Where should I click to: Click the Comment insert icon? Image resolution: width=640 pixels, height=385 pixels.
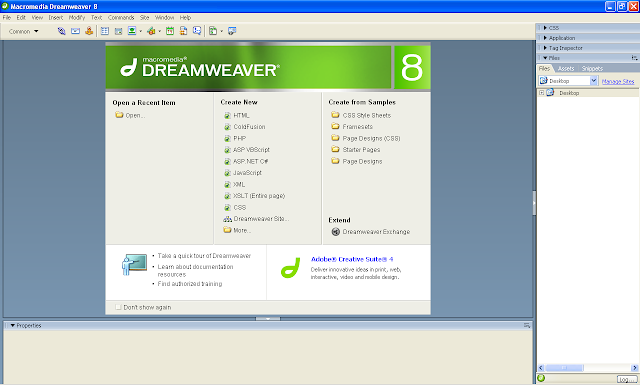[x=197, y=31]
